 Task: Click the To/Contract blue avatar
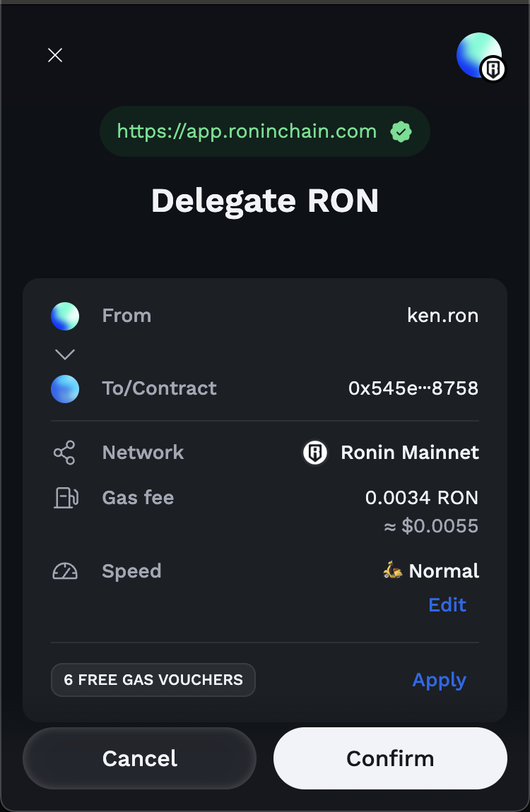65,389
